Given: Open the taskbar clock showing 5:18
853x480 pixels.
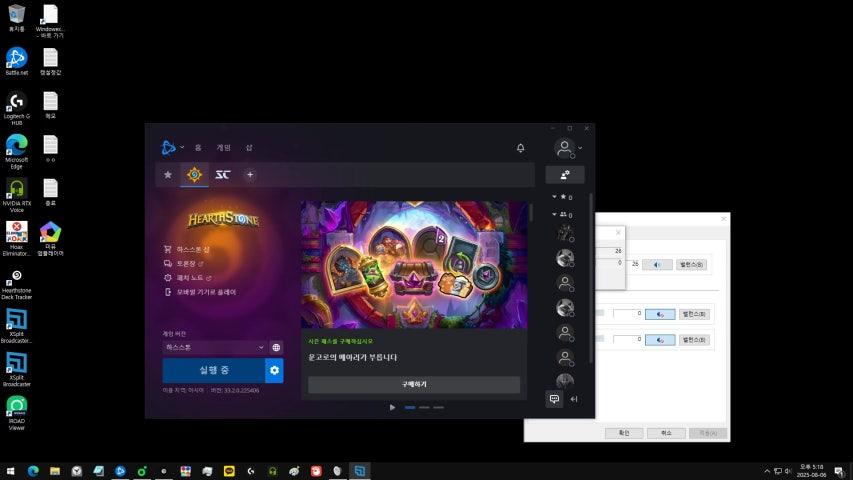Looking at the screenshot, I should click(812, 471).
